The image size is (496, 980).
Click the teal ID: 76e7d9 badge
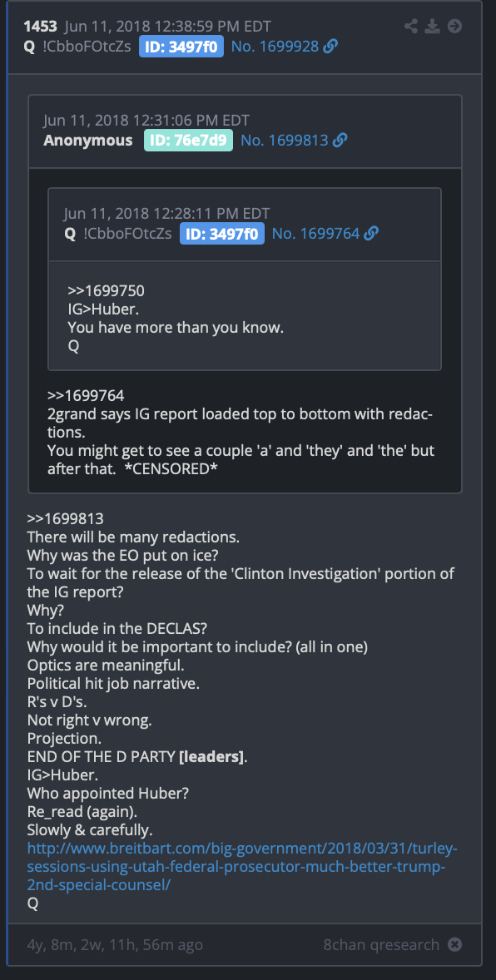coord(188,141)
